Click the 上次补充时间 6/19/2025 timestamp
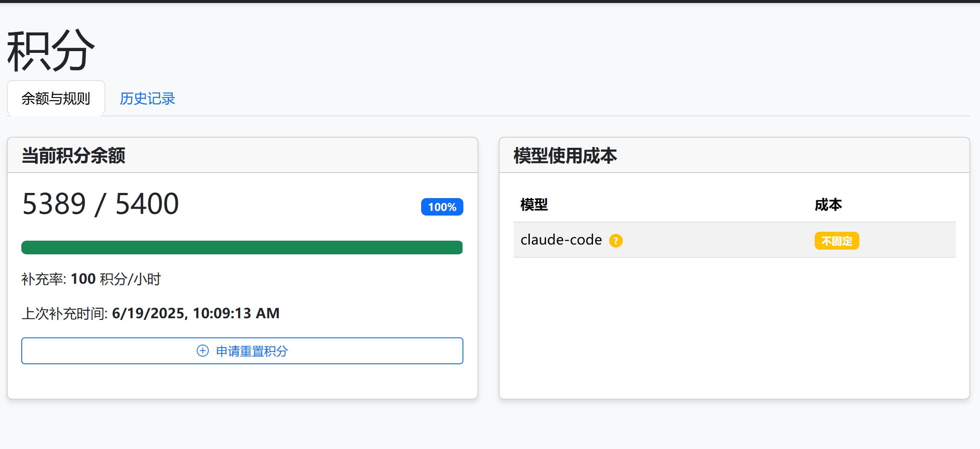This screenshot has width=980, height=449. (x=150, y=313)
